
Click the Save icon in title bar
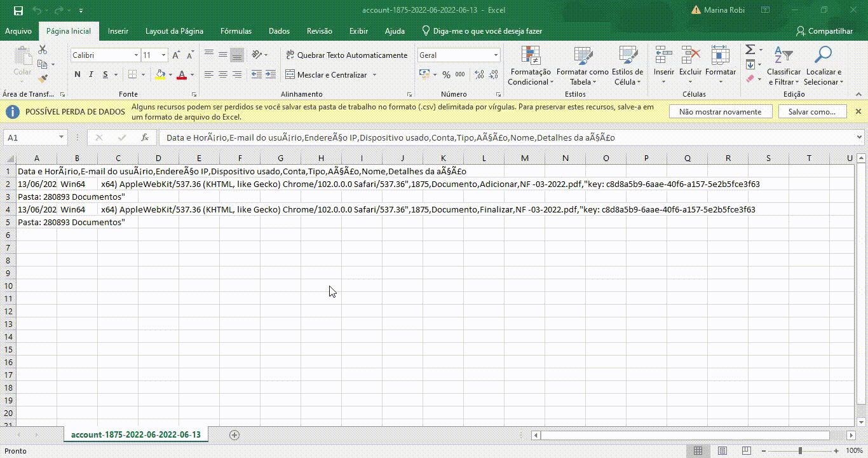coord(18,11)
